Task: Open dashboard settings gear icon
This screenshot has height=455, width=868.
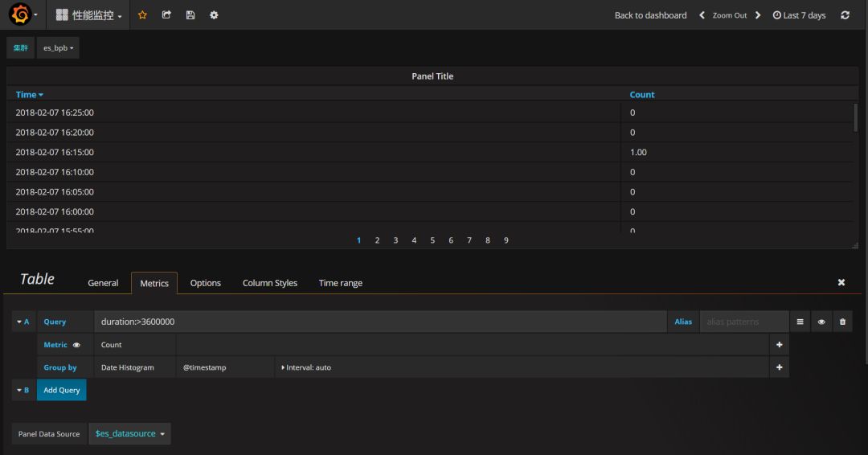Action: tap(214, 15)
